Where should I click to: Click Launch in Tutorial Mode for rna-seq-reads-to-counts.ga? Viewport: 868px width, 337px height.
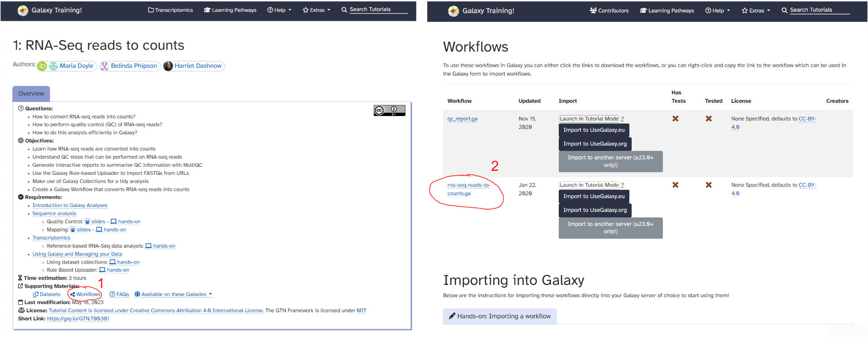coord(589,185)
